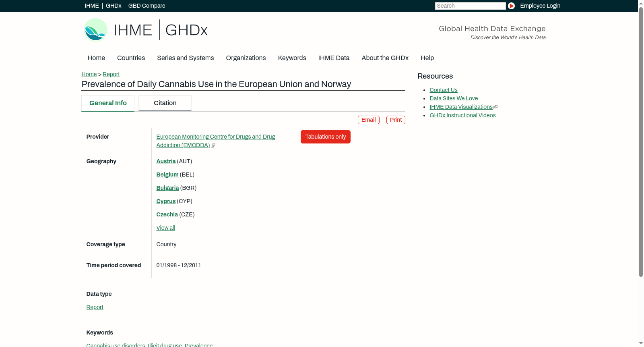Screen dimensions: 644x347
Task: Click the Print button
Action: pyautogui.click(x=396, y=120)
